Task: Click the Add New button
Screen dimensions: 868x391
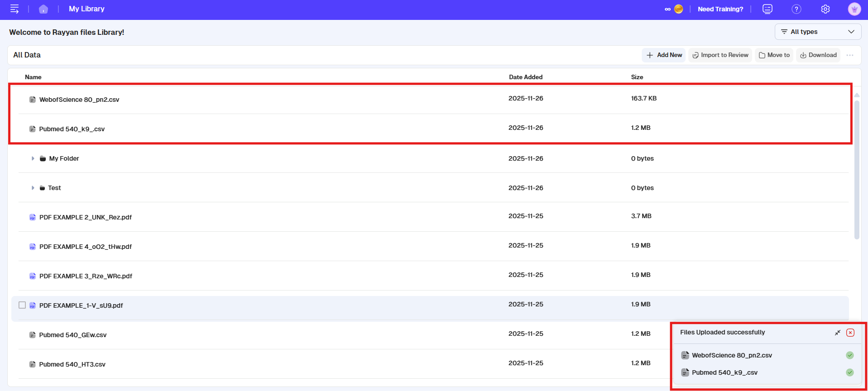Action: click(x=664, y=55)
